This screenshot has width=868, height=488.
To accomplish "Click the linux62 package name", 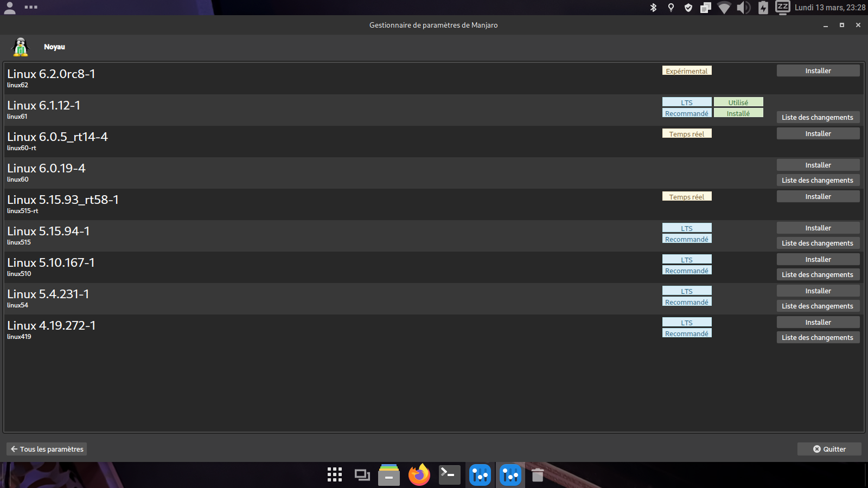I will point(17,85).
